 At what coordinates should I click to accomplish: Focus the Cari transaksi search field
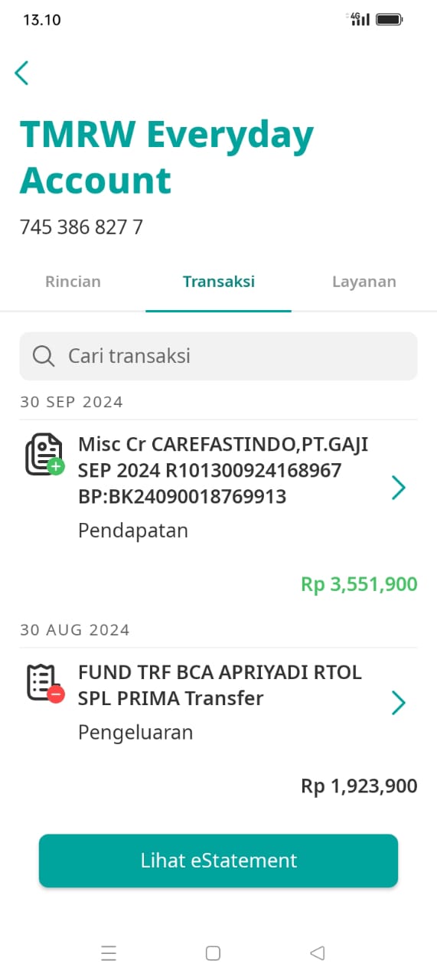click(x=218, y=356)
